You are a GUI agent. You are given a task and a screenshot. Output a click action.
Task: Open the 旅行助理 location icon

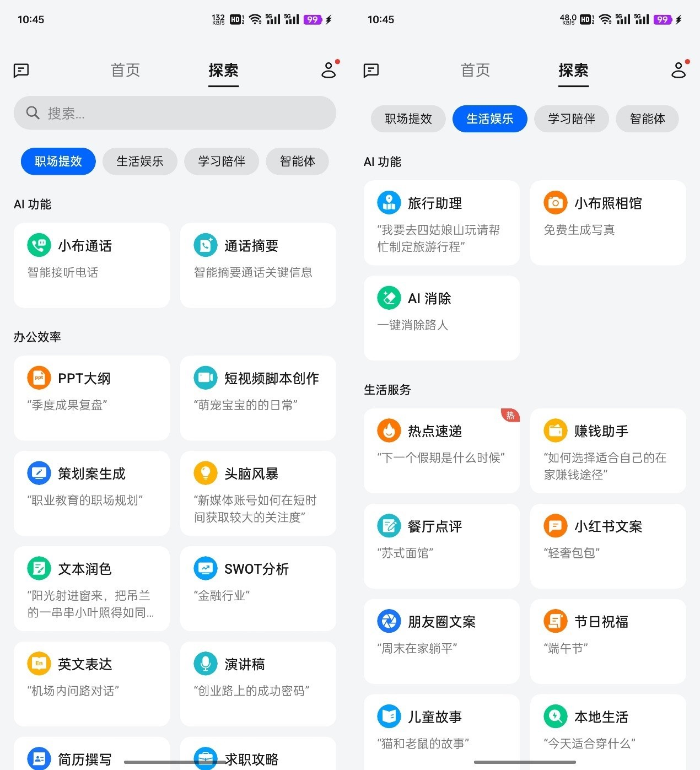coord(389,202)
